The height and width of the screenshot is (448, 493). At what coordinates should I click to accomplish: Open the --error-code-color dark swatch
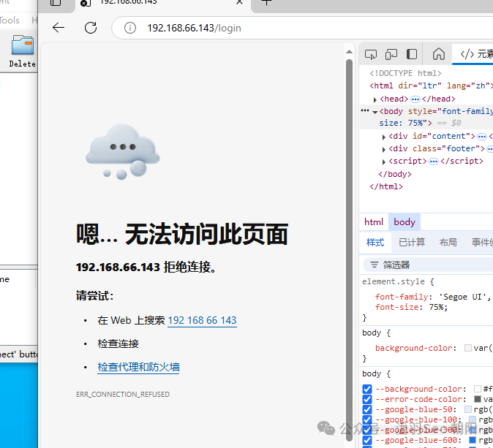(x=478, y=399)
